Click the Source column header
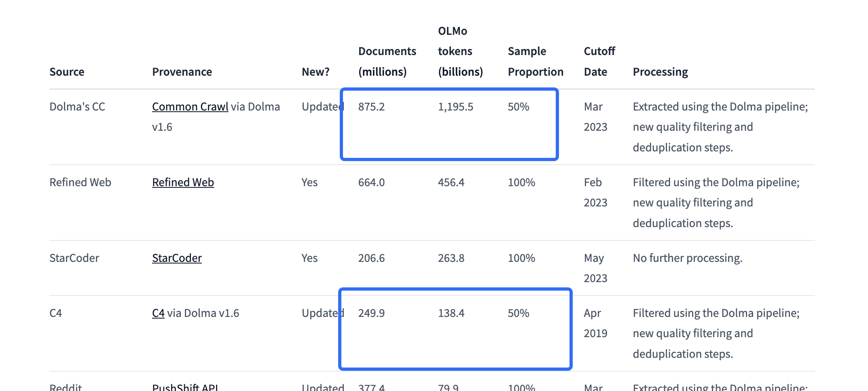This screenshot has width=868, height=391. pyautogui.click(x=67, y=72)
